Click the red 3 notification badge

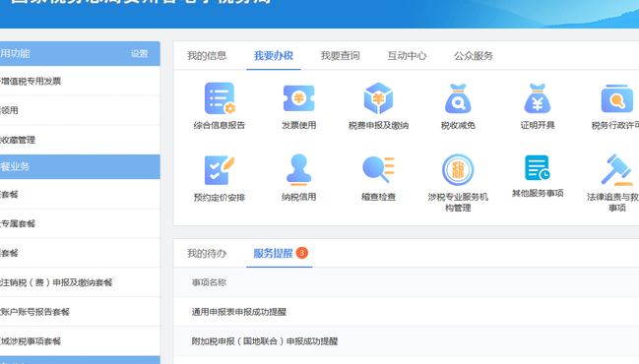coord(302,253)
